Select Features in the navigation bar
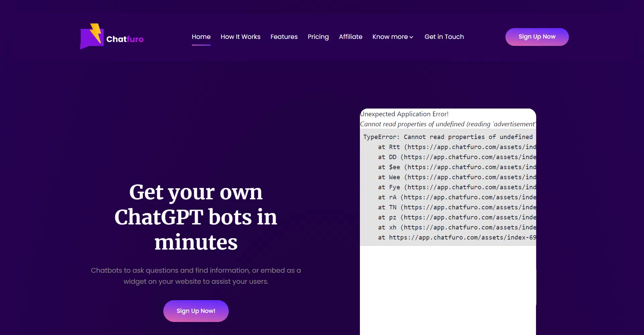644x335 pixels. pos(284,37)
